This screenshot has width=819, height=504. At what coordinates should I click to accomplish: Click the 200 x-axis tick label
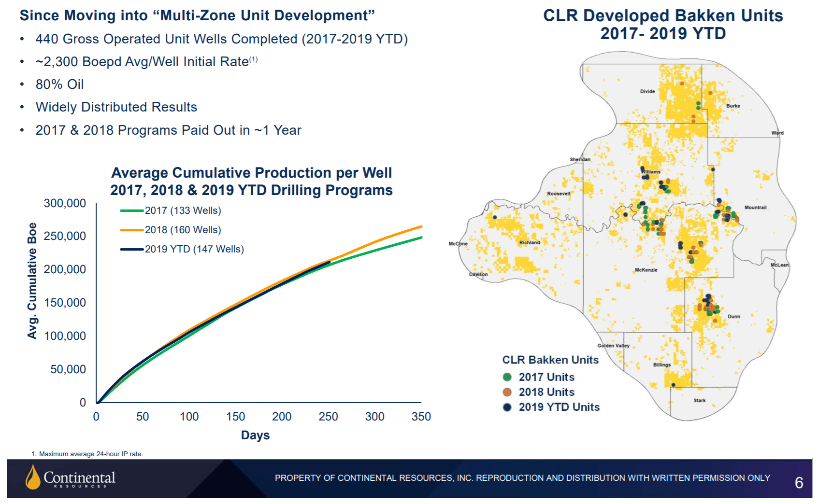tap(282, 417)
